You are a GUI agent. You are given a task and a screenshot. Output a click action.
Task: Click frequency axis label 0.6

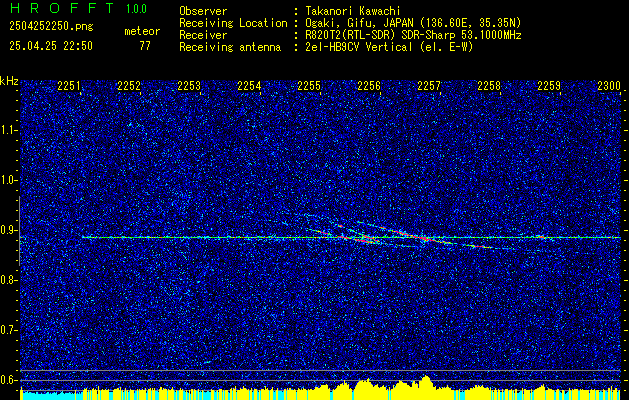click(x=8, y=380)
